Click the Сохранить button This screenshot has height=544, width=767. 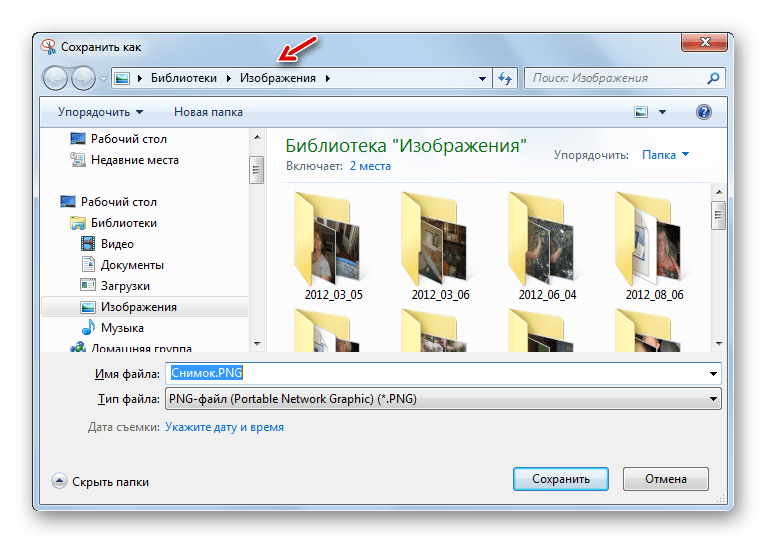pos(561,479)
